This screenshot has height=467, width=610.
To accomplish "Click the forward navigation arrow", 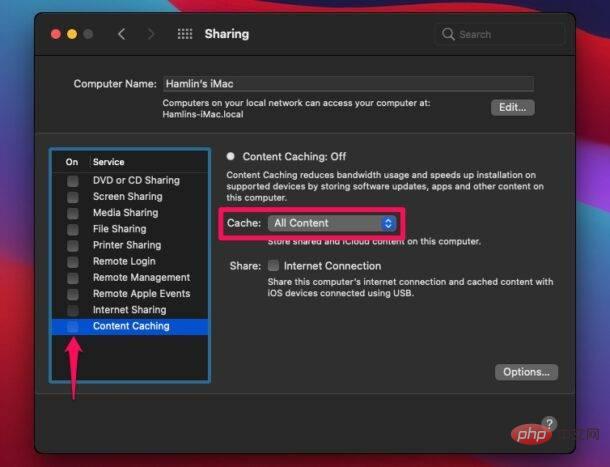I will [x=151, y=34].
